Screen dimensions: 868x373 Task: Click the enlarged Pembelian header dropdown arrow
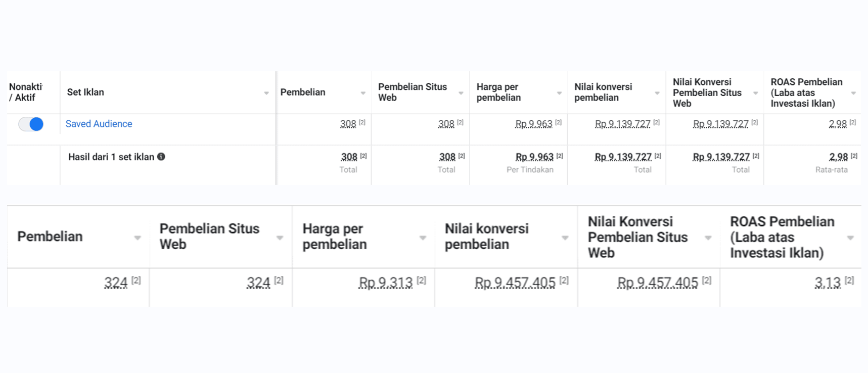point(138,238)
